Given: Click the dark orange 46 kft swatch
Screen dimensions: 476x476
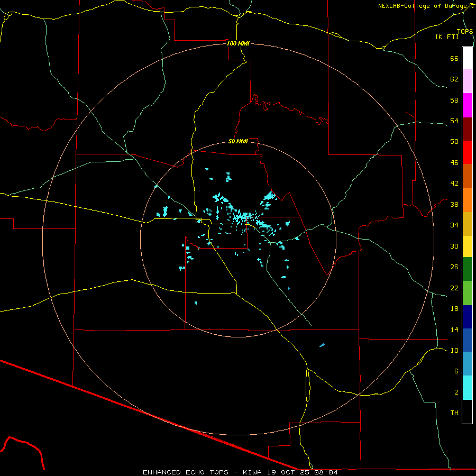Looking at the screenshot, I should [x=467, y=176].
